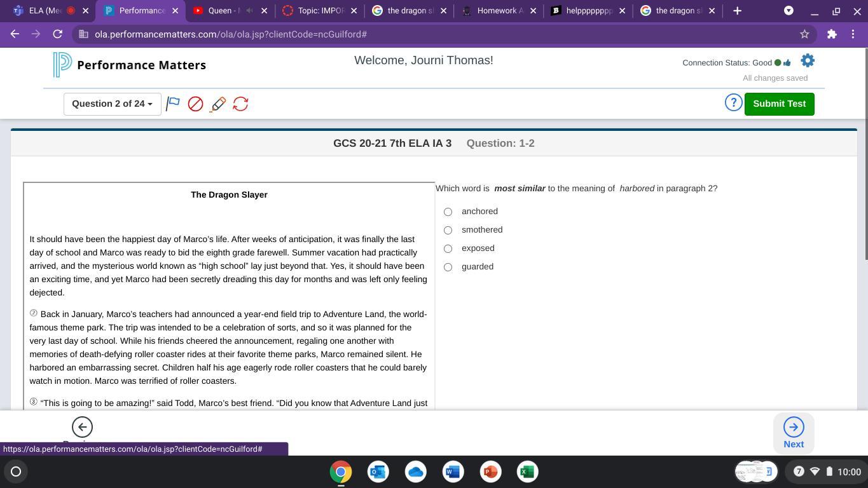Viewport: 868px width, 488px height.
Task: Switch to the Homework tab
Action: pos(500,11)
